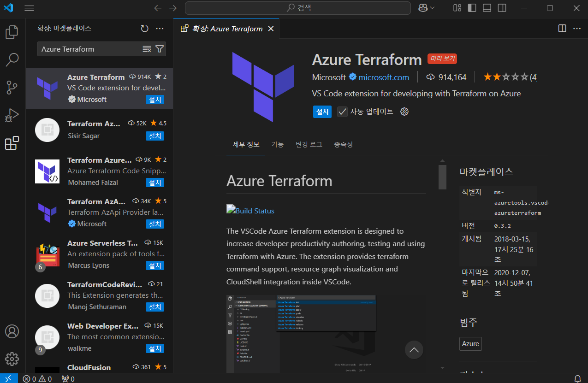The height and width of the screenshot is (383, 588).
Task: Open the hamburger application menu
Action: pyautogui.click(x=29, y=8)
